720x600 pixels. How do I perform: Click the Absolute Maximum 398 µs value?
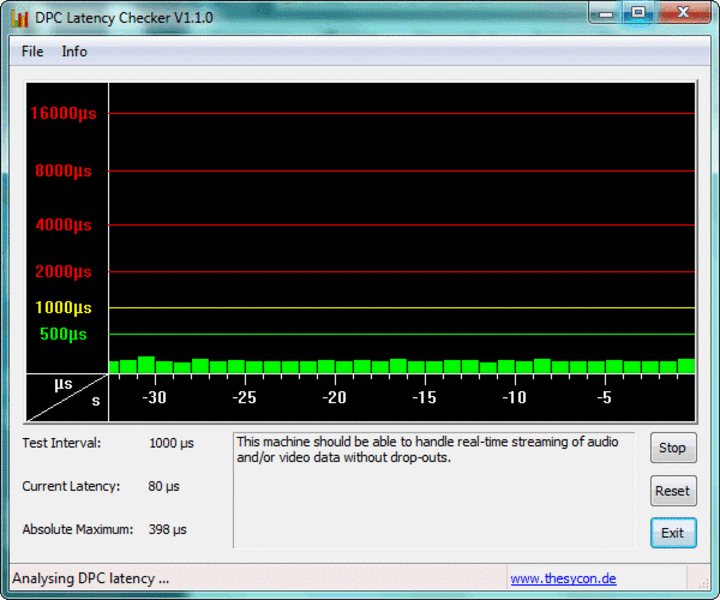(167, 529)
